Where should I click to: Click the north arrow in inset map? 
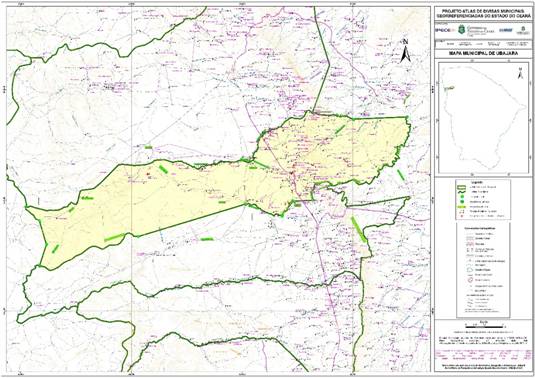click(x=520, y=73)
